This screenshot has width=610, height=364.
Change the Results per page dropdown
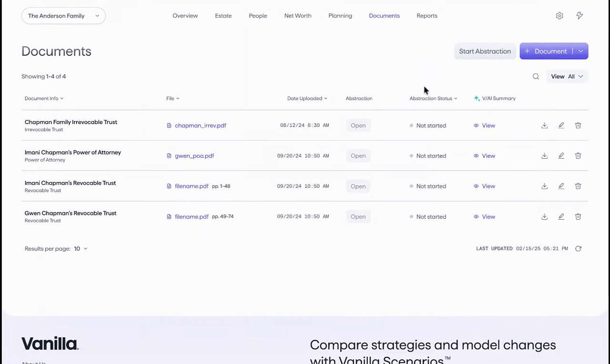(x=81, y=249)
